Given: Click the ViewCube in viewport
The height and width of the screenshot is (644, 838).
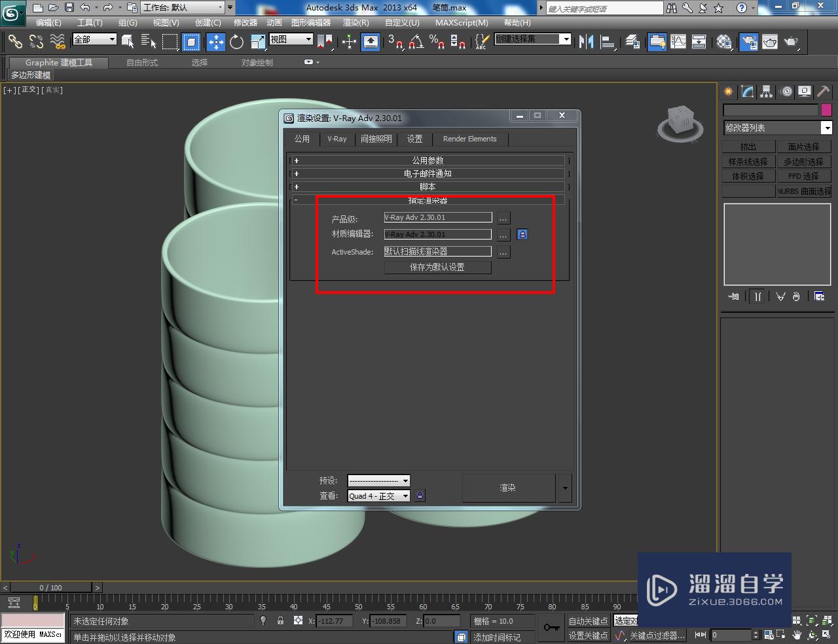Looking at the screenshot, I should [680, 123].
